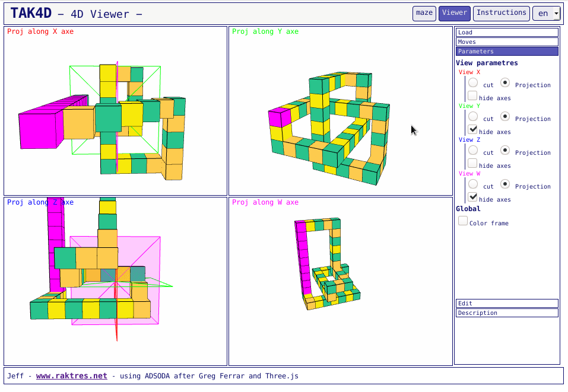This screenshot has width=568, height=392.
Task: Expand the Load panel
Action: 507,33
